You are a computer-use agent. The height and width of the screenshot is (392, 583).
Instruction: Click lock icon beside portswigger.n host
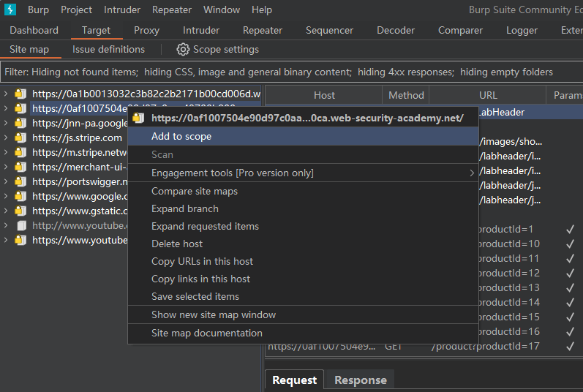point(20,181)
